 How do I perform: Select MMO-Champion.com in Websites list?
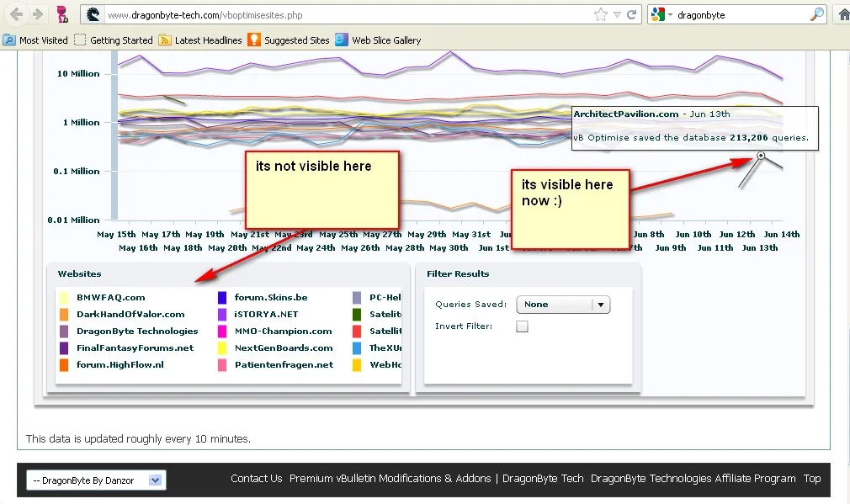click(x=283, y=331)
